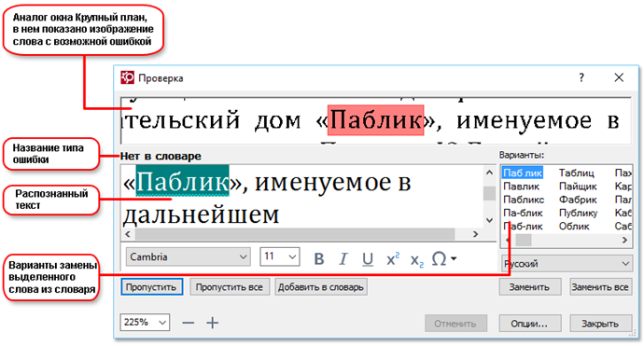
Task: Click up arrow of text vertical scrollbar
Action: pos(489,173)
